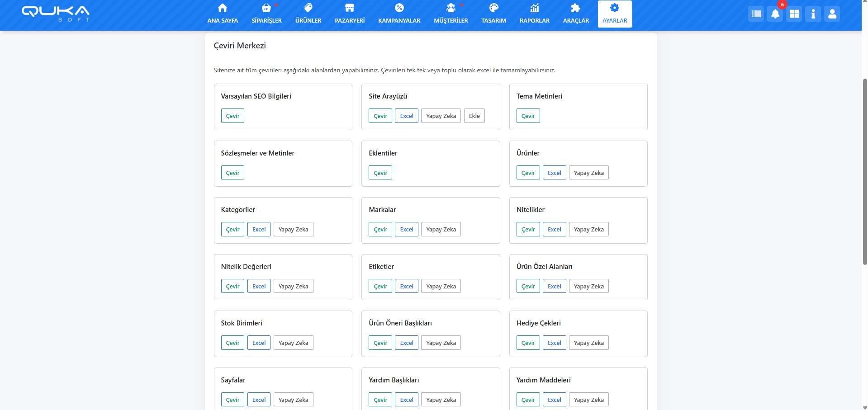Click the barcode icon in header
This screenshot has width=868, height=410.
[756, 14]
